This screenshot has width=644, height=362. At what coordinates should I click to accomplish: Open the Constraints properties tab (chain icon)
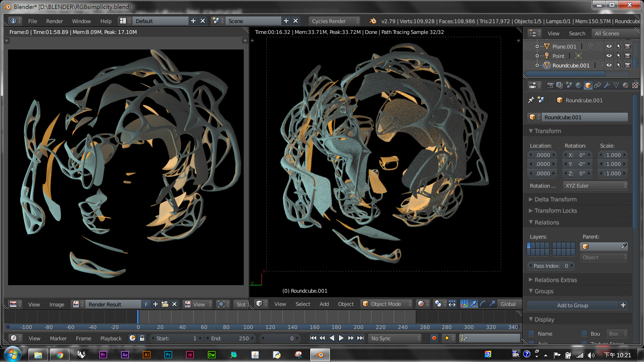(x=597, y=85)
